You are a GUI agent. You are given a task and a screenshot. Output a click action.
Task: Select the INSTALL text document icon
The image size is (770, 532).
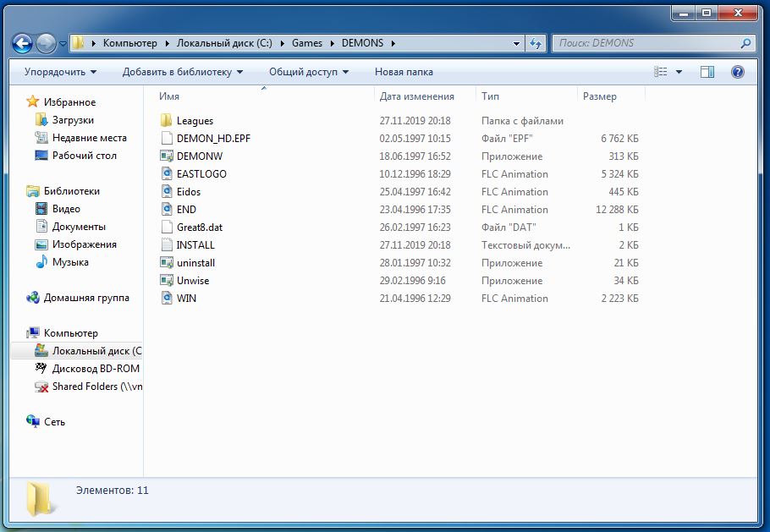[167, 244]
